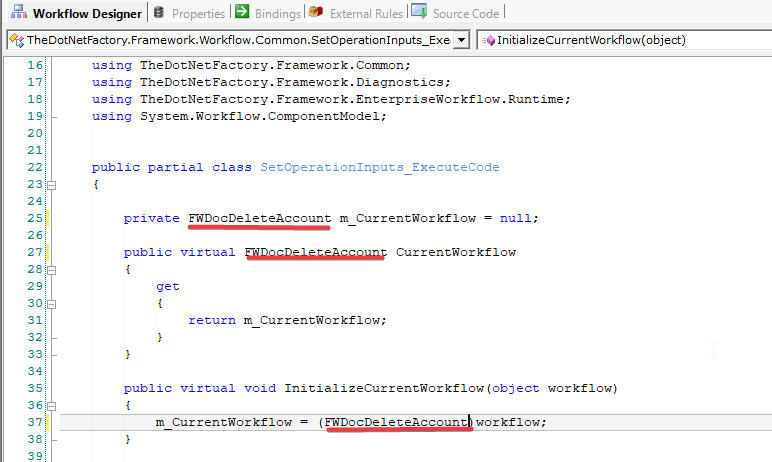Click InitializeCurrentWorkflow method name on line 35

tap(384, 388)
